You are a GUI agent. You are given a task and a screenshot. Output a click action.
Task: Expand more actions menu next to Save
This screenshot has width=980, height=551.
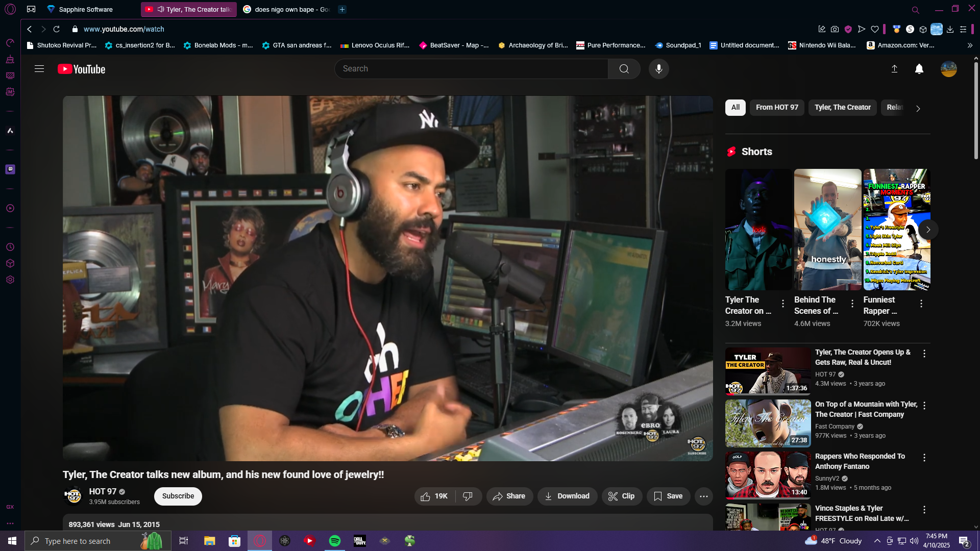pyautogui.click(x=703, y=496)
